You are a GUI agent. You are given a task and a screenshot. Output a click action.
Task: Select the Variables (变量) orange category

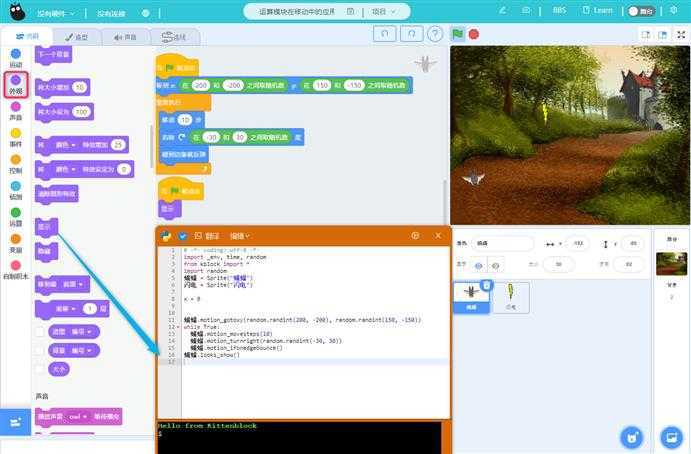point(16,239)
